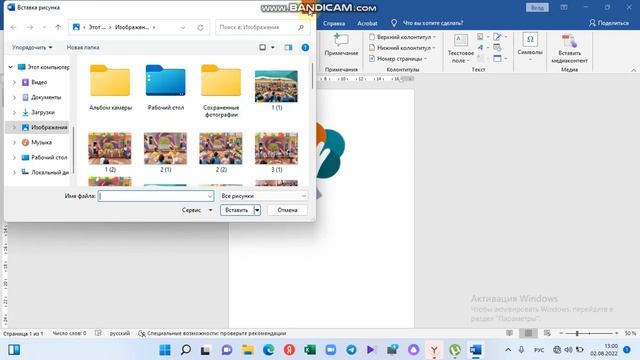Refresh the Изображения folder view

(x=200, y=27)
